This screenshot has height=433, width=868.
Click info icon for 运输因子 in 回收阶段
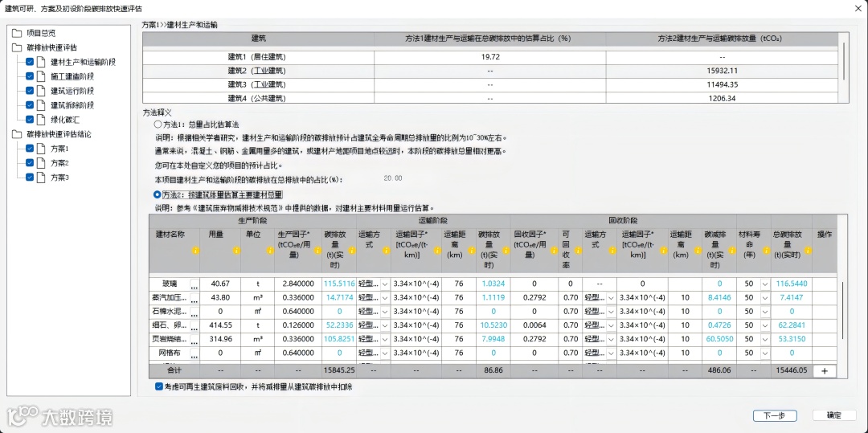click(x=662, y=251)
